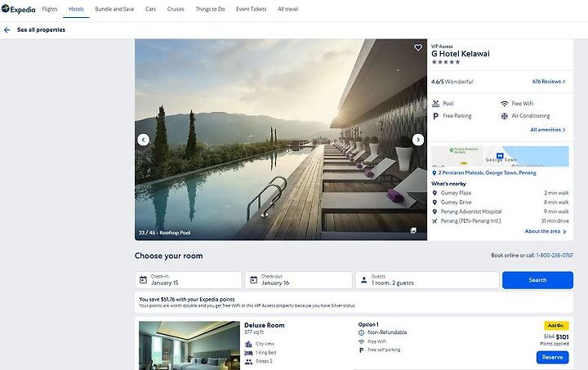Viewport: 588px width, 370px height.
Task: Click the Free self parking P icon
Action: pos(361,350)
